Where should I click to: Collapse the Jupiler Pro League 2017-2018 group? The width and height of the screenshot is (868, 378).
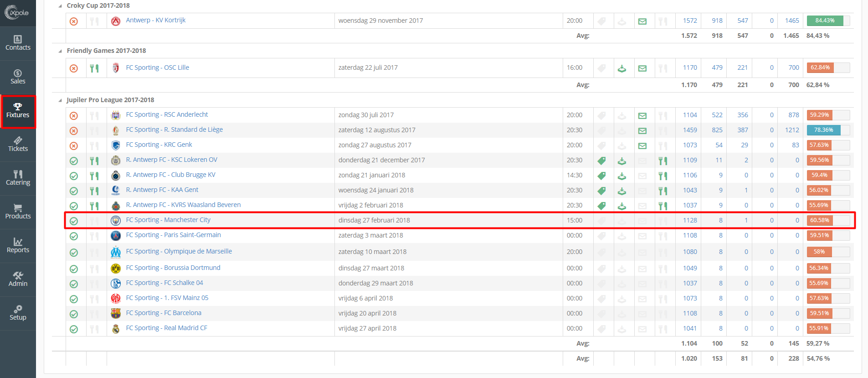point(60,100)
